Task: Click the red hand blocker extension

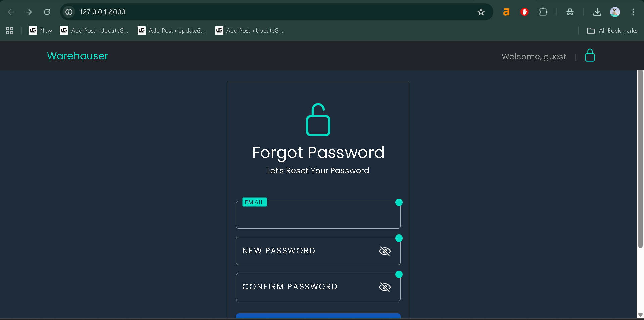Action: pos(524,12)
